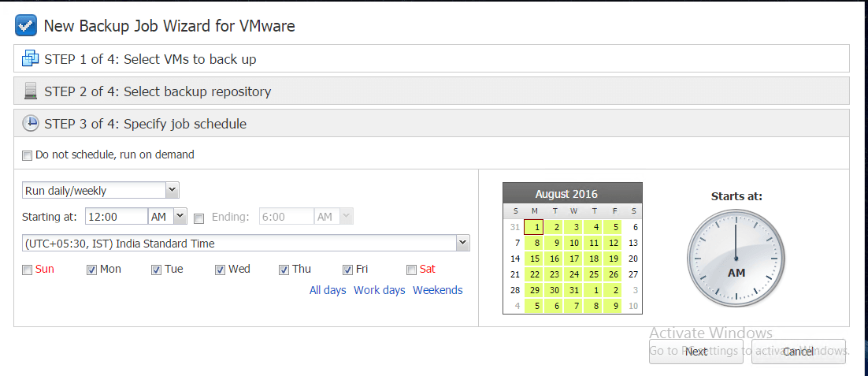Expand the India Standard Time zone dropdown
Viewport: 868px width, 376px height.
coord(462,244)
